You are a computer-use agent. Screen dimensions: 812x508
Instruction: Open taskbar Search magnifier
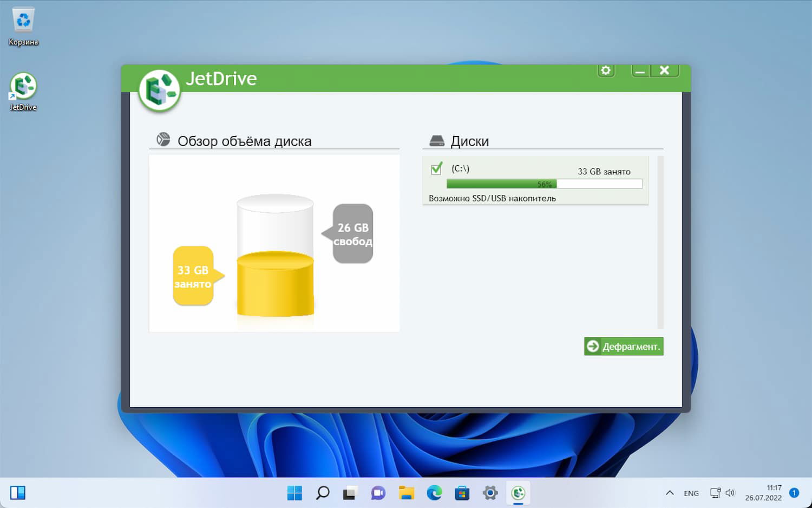tap(323, 493)
